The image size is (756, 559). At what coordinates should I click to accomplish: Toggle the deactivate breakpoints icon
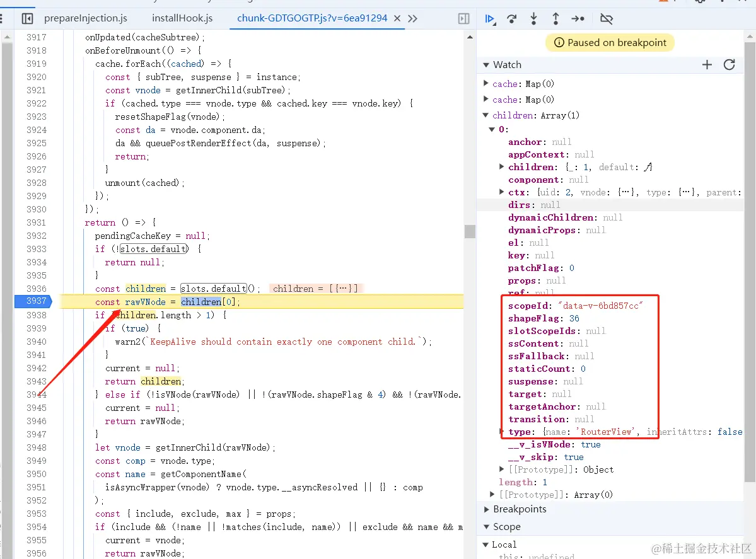click(606, 19)
